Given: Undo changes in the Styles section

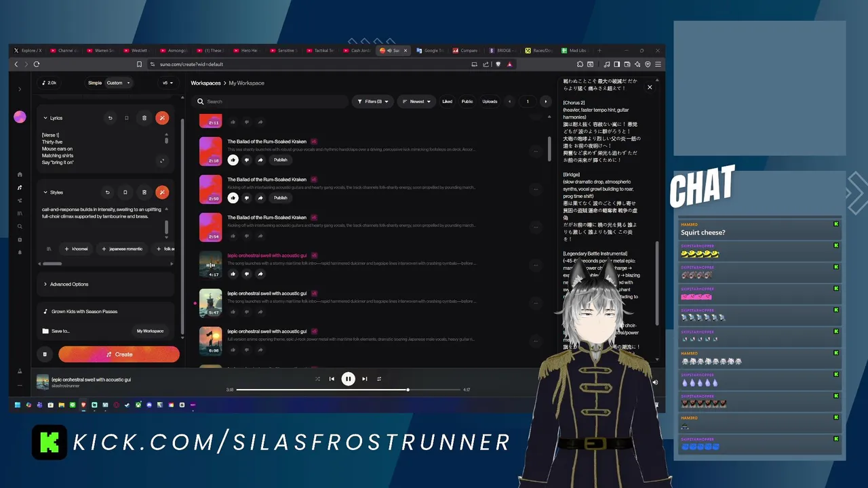Looking at the screenshot, I should click(x=107, y=192).
